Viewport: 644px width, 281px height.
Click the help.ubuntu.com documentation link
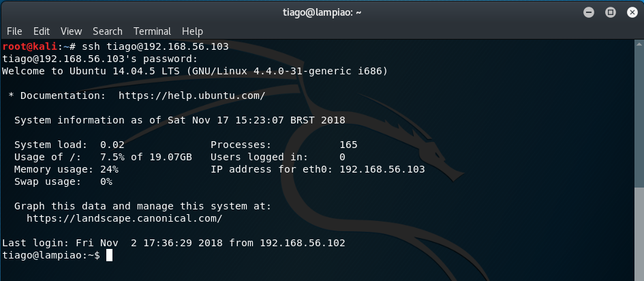click(191, 95)
